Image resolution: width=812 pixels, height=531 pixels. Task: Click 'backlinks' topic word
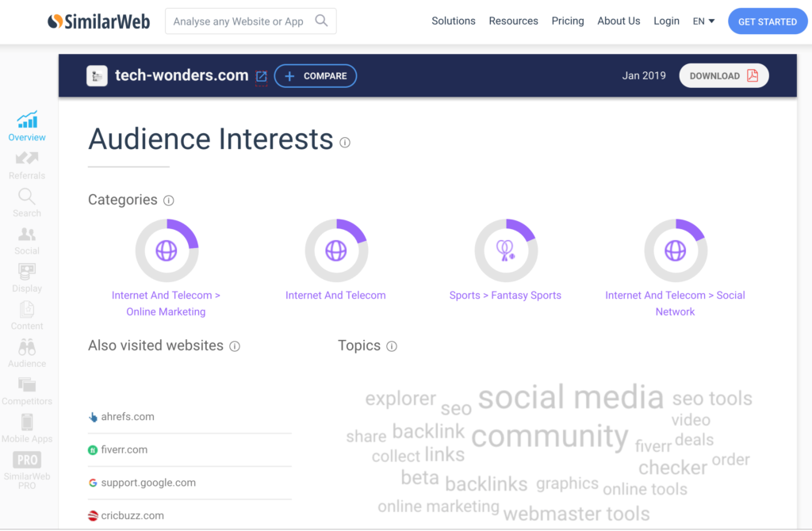pos(486,484)
